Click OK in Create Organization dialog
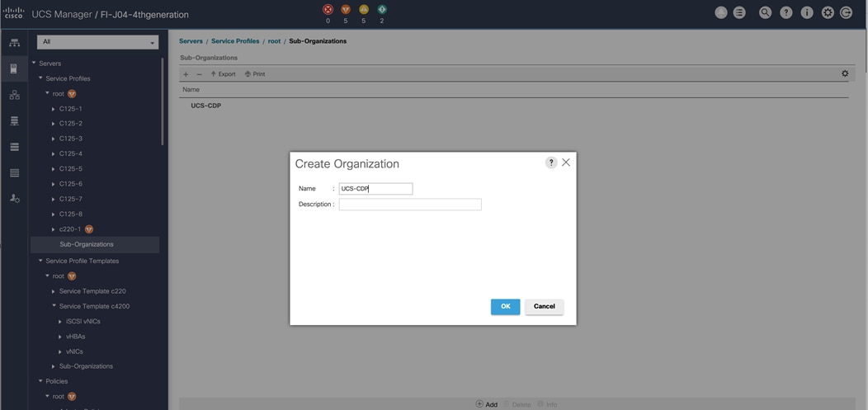This screenshot has width=868, height=410. (x=506, y=307)
